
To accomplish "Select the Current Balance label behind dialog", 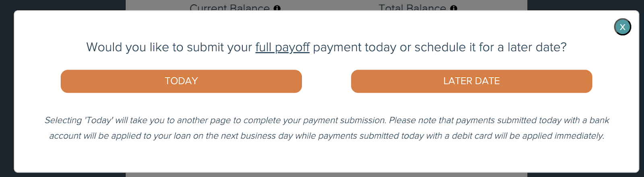I will tap(229, 7).
